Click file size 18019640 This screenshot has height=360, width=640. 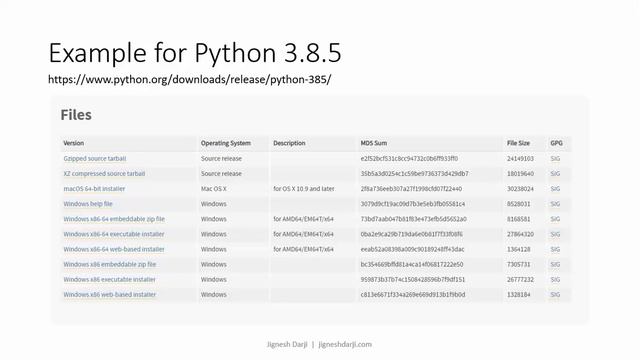click(520, 173)
